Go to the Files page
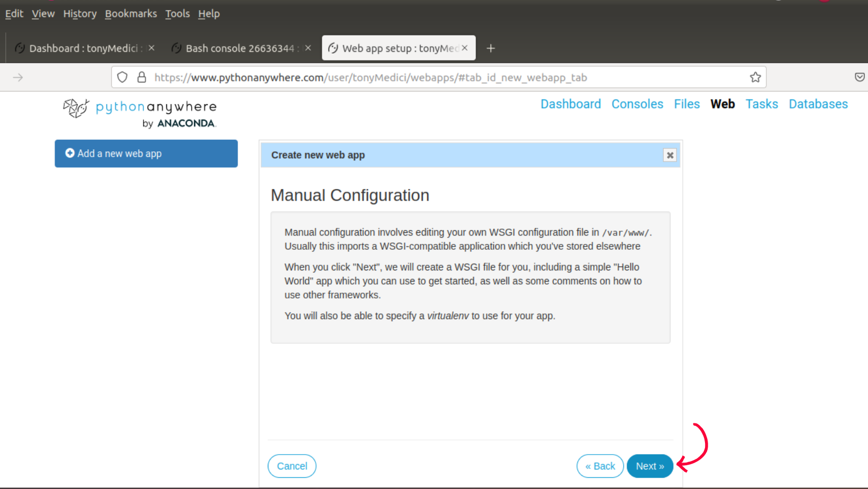The image size is (868, 489). coord(687,104)
